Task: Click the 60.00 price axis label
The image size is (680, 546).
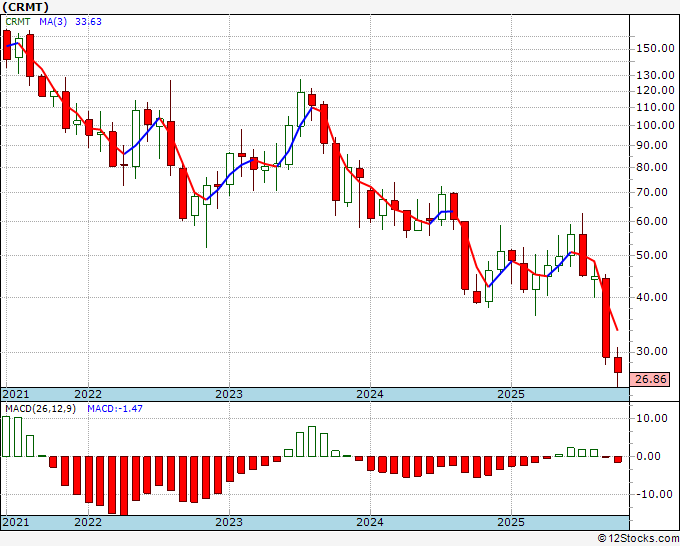Action: [x=652, y=221]
